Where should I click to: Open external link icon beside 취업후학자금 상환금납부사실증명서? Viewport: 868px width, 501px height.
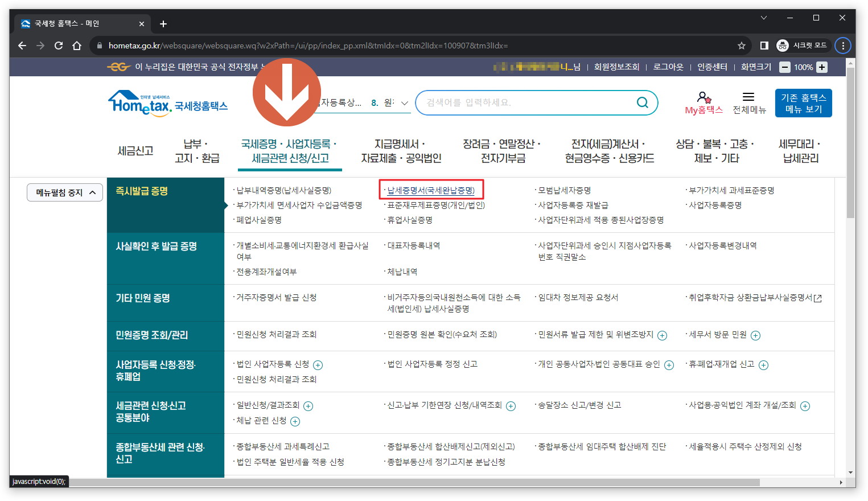818,298
